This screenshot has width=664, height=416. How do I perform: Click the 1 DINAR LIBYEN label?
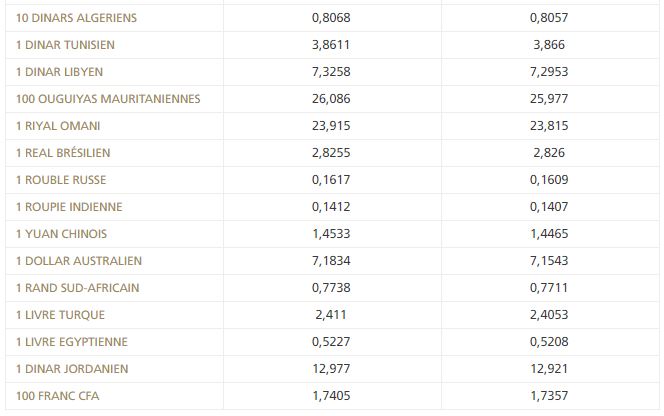point(59,72)
